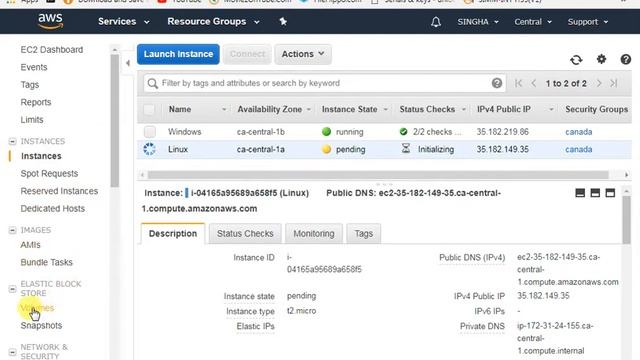Open Snapshots in sidebar
Screen dimensions: 640x360
click(41, 326)
